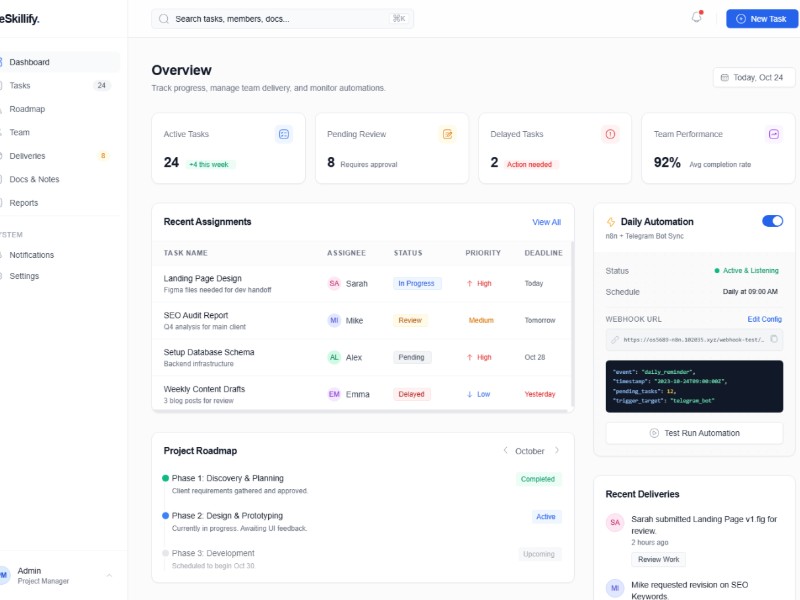Viewport: 800px width, 600px height.
Task: Click the New Task button
Action: 762,19
